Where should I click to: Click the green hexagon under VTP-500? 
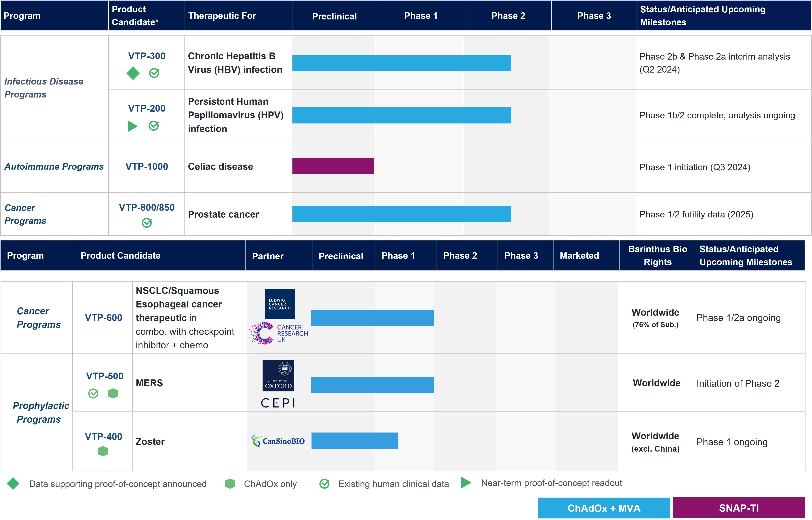pyautogui.click(x=113, y=393)
